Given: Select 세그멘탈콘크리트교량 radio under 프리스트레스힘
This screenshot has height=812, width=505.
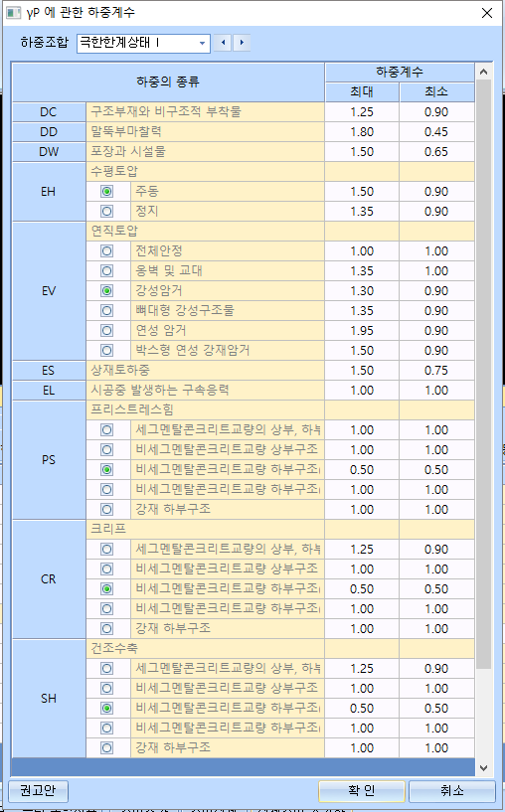Looking at the screenshot, I should [x=107, y=429].
